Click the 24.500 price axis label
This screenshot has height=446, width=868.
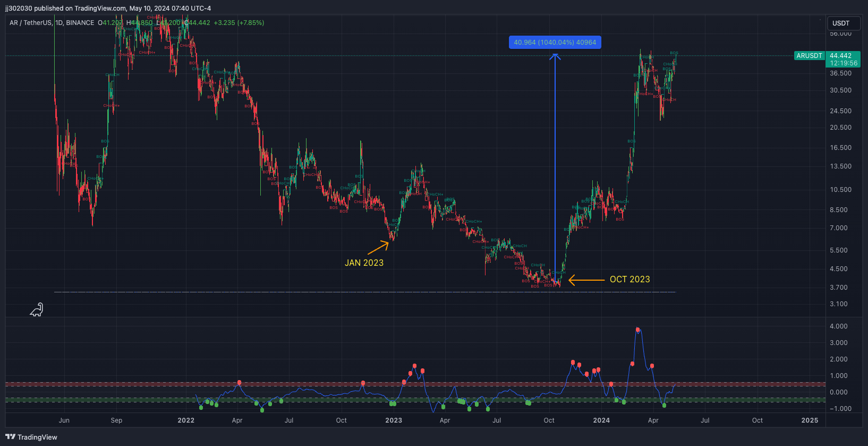click(x=840, y=111)
